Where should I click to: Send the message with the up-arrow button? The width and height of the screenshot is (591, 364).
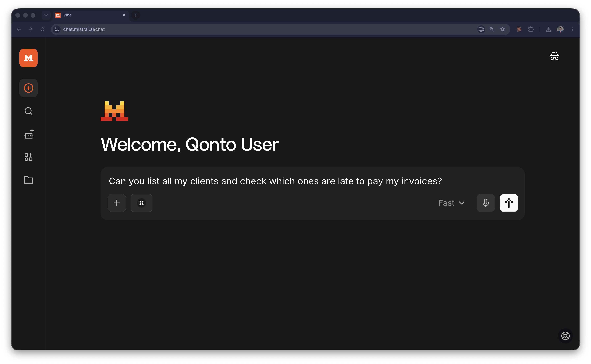click(509, 203)
